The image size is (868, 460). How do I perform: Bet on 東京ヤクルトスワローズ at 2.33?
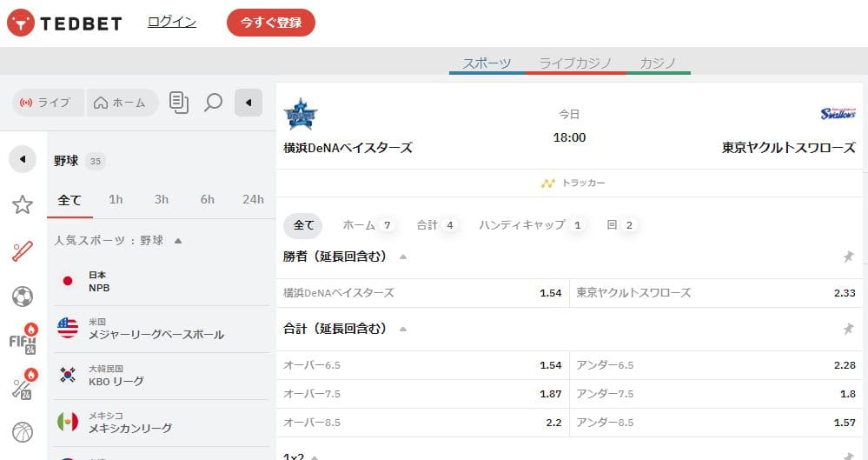716,293
